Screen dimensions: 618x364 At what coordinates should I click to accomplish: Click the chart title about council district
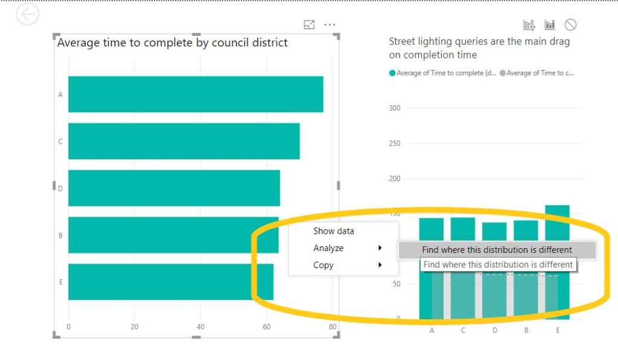click(x=172, y=43)
